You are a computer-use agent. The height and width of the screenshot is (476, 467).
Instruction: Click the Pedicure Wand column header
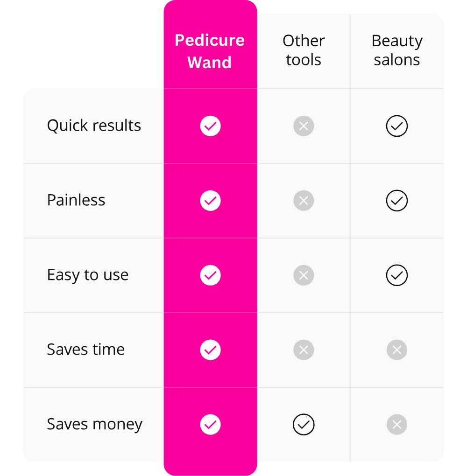[210, 51]
